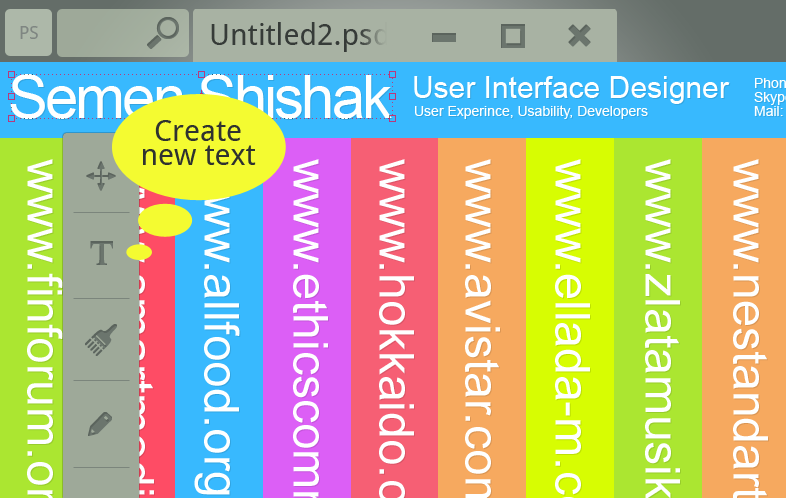Select the Text tool T icon
The height and width of the screenshot is (498, 786).
coord(101,252)
